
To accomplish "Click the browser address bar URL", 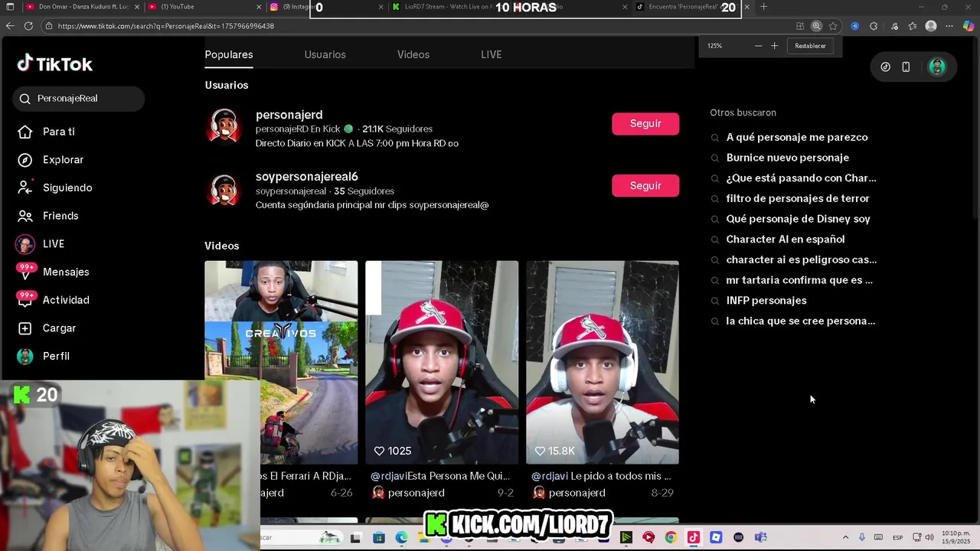I will point(166,26).
